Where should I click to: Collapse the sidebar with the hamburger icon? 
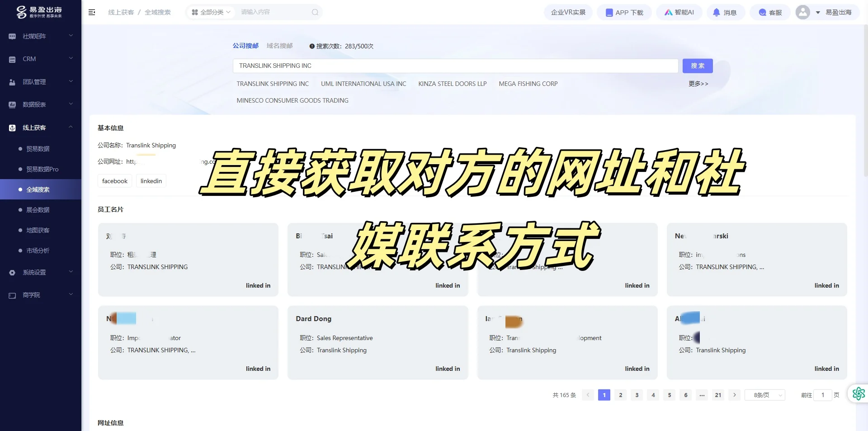click(x=92, y=12)
